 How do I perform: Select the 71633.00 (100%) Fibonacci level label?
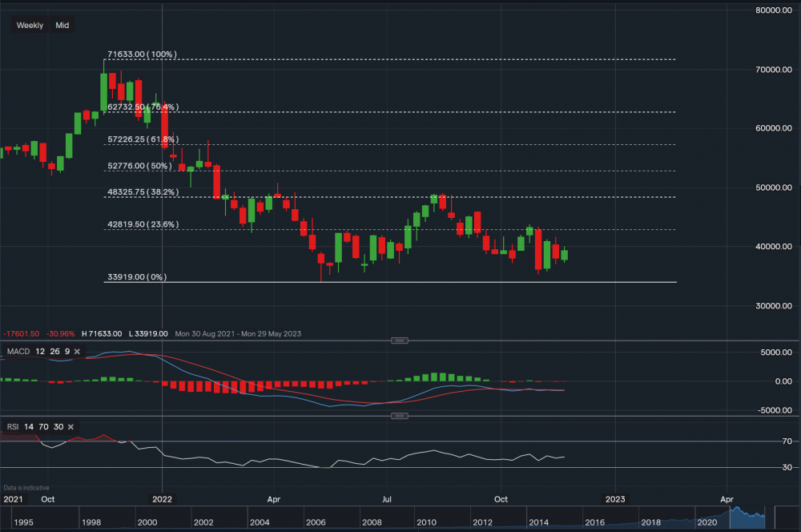141,54
